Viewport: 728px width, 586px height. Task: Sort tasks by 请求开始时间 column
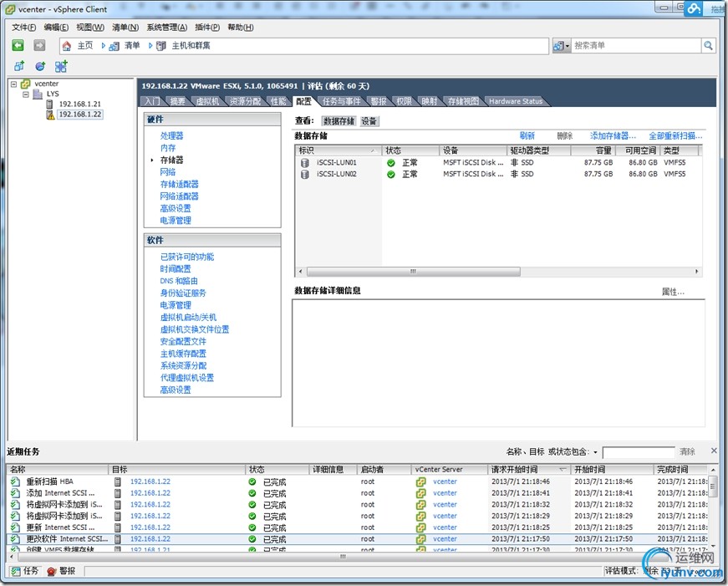(x=529, y=470)
